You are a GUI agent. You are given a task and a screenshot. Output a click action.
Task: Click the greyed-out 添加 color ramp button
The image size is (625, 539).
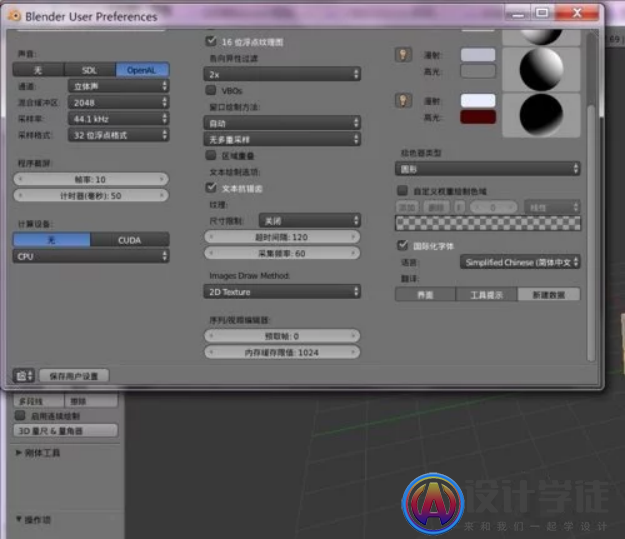point(407,207)
